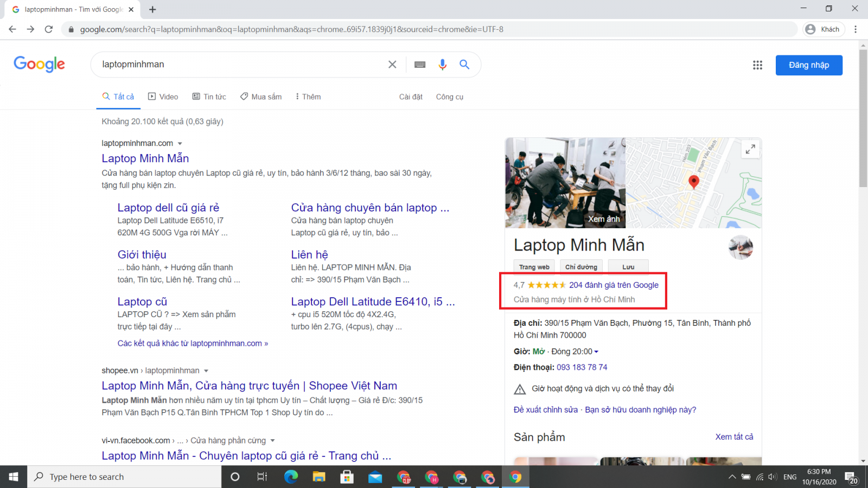Viewport: 868px width, 488px height.
Task: Expand options arrow beside vi-vn.facebook.com result
Action: coord(272,441)
